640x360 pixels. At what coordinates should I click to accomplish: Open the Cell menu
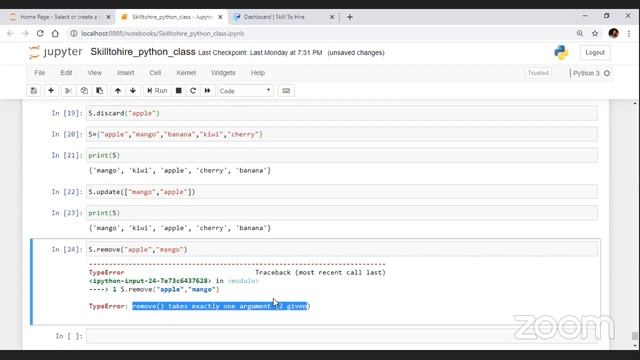[155, 73]
